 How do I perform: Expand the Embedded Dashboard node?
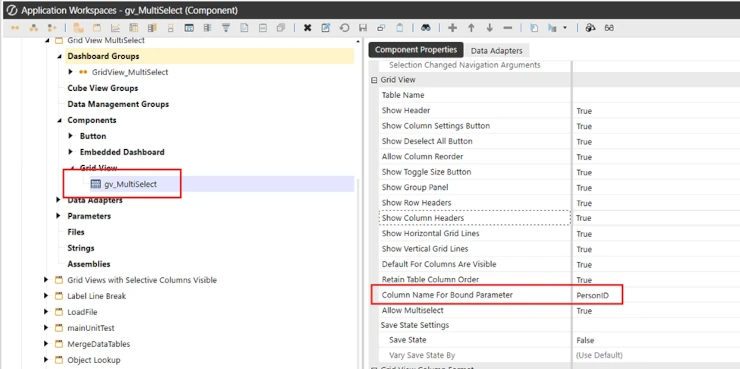[x=71, y=152]
